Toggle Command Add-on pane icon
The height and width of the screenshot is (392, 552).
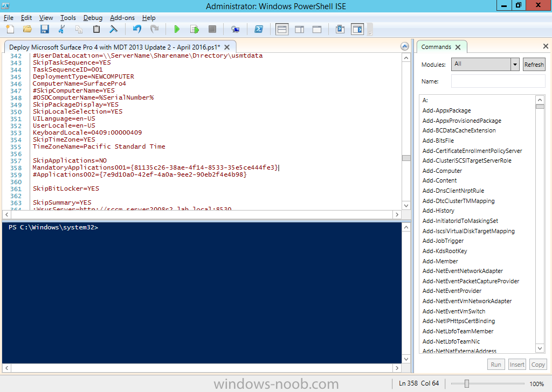point(358,29)
